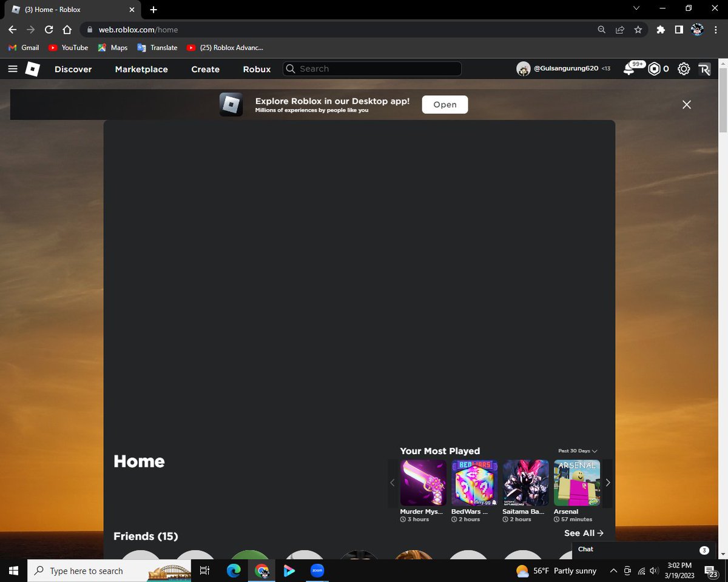Viewport: 728px width, 582px height.
Task: Open the Translate bookmark
Action: click(x=158, y=47)
